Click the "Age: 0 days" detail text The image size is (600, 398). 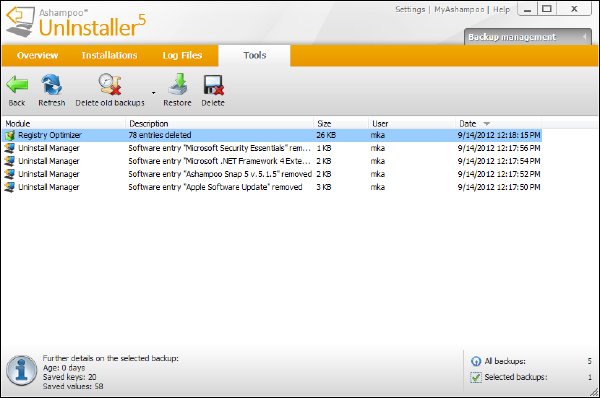(x=64, y=368)
